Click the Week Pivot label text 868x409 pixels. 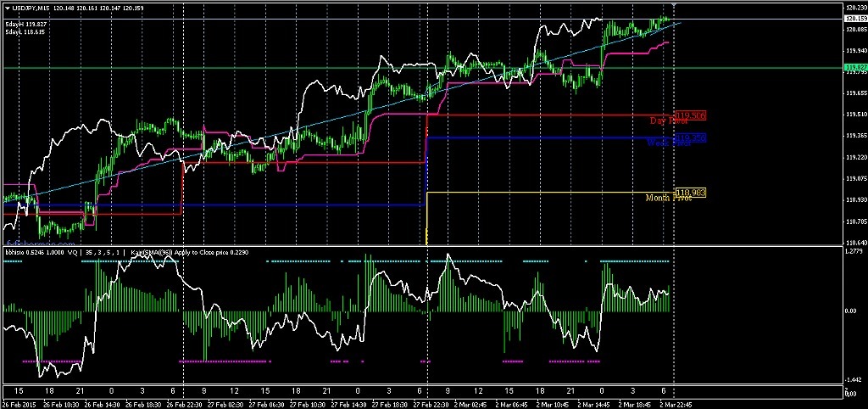(669, 143)
